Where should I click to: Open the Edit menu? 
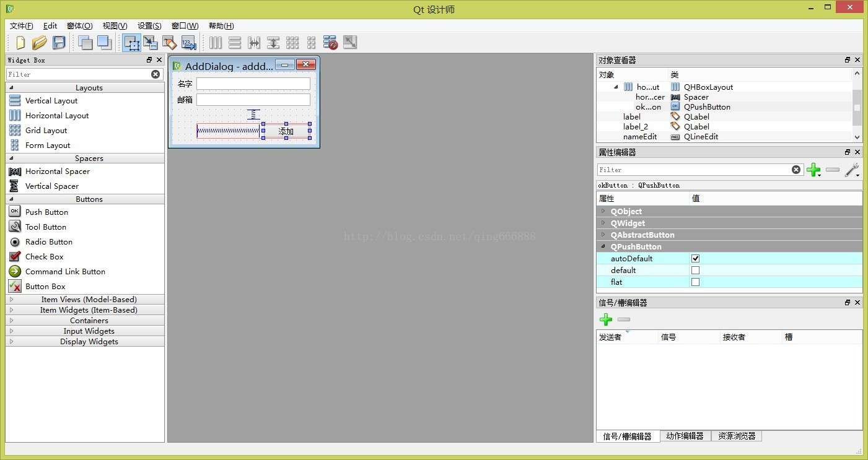[50, 26]
